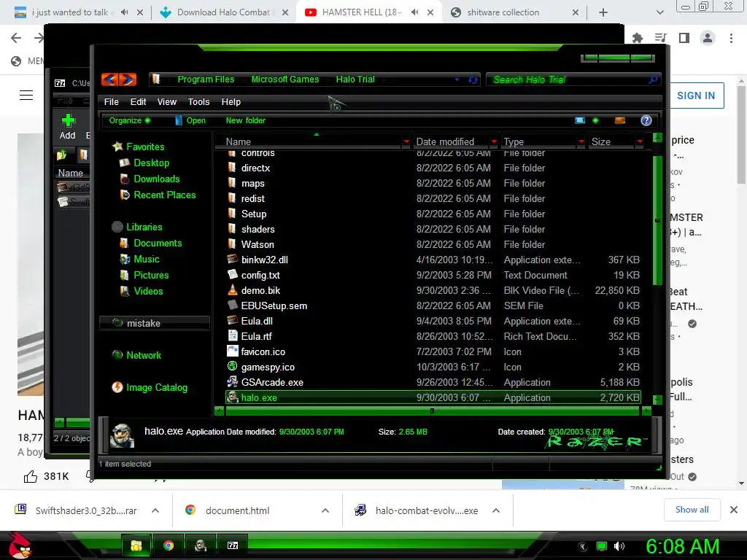Image resolution: width=747 pixels, height=560 pixels.
Task: Open the Tools menu in Explorer
Action: coord(198,102)
